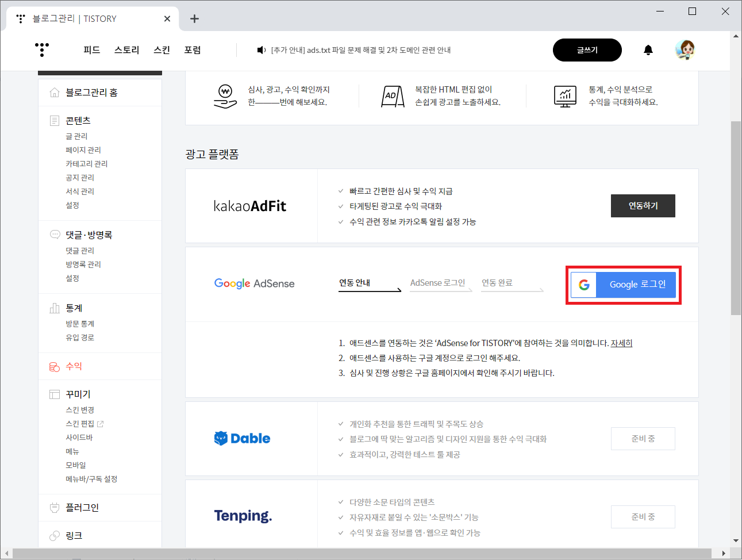Open a new browser tab

(194, 19)
